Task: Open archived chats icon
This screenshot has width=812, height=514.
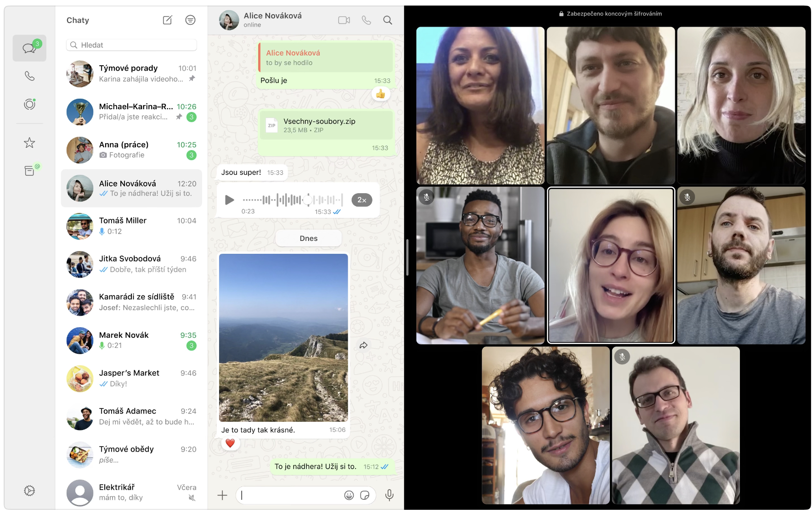Action: (29, 170)
